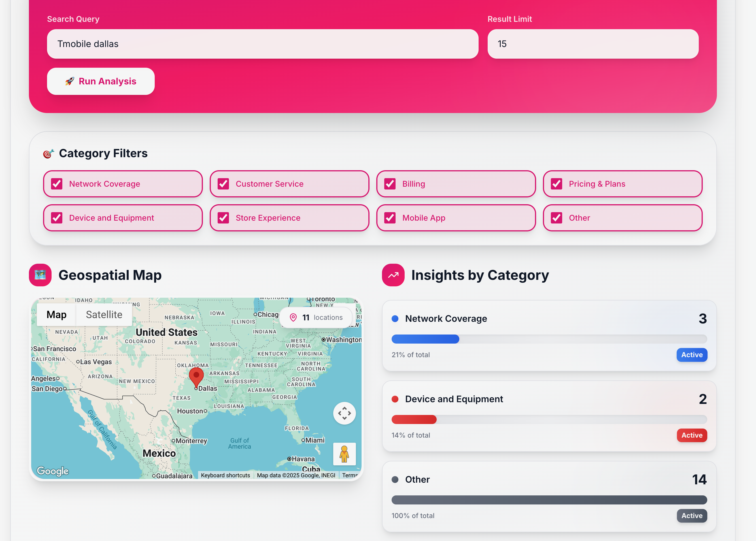Toggle the Mobile App category checkbox
Viewport: 756px width, 541px height.
coord(390,218)
